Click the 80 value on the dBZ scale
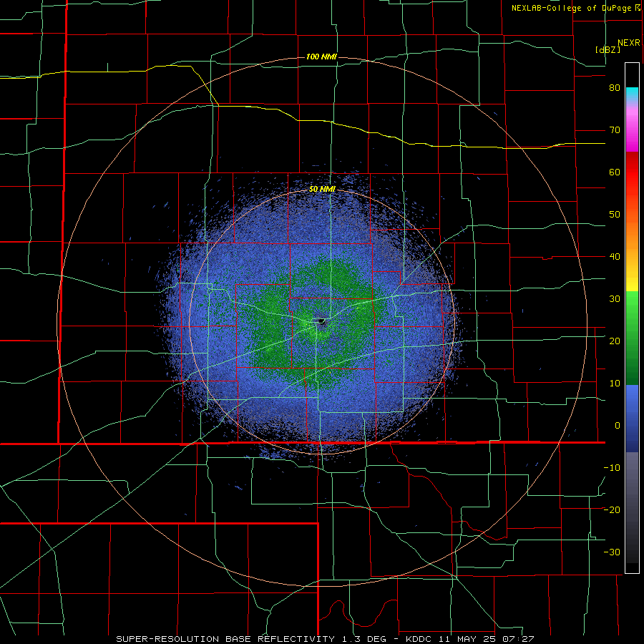This screenshot has width=644, height=644. [x=615, y=88]
